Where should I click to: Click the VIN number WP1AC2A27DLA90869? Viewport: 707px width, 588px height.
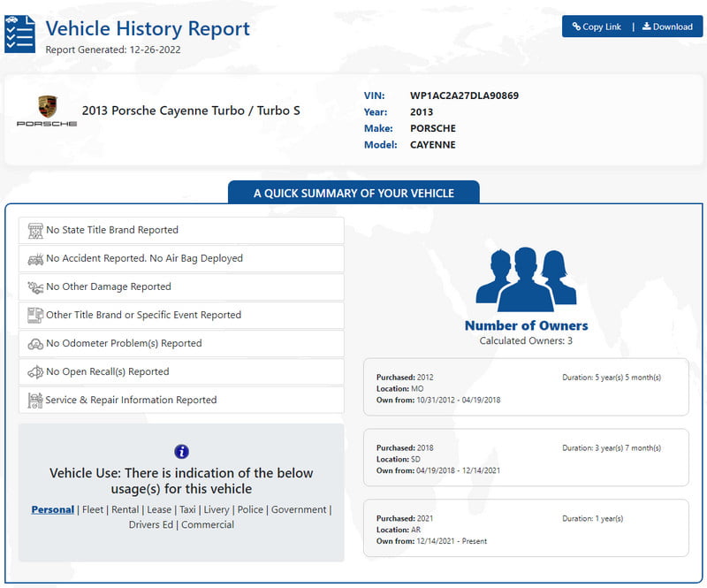(x=465, y=95)
